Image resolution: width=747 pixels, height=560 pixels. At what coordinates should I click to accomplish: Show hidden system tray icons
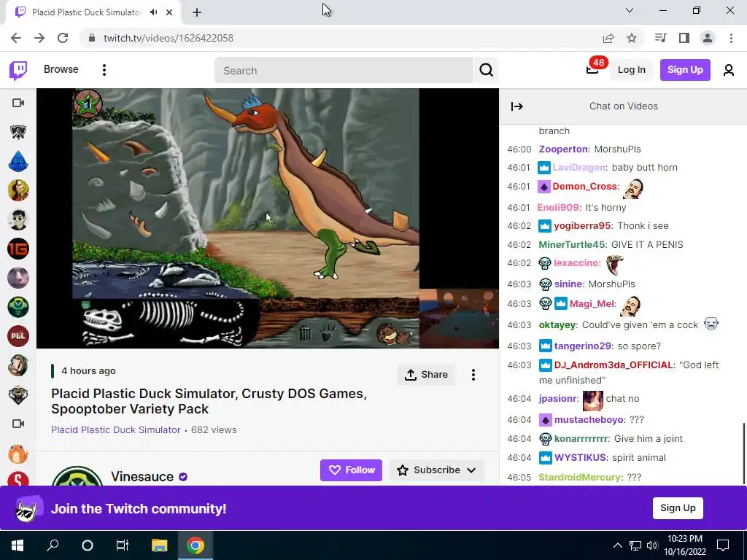click(617, 545)
